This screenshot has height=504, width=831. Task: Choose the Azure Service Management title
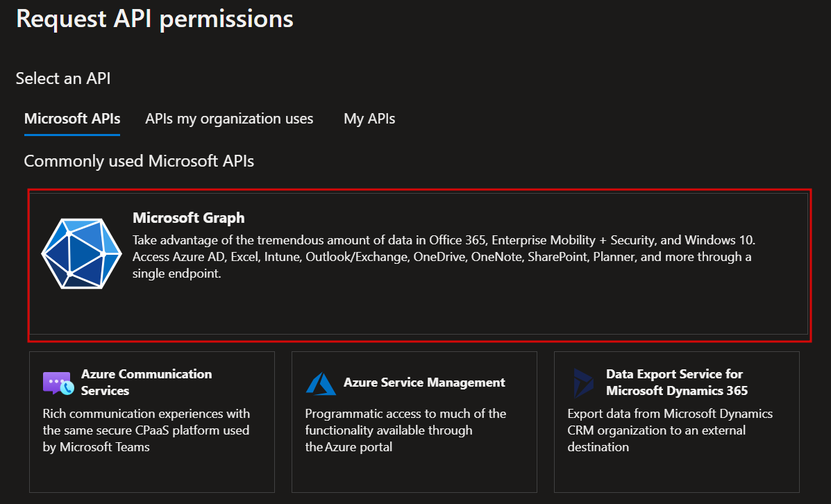pyautogui.click(x=424, y=382)
